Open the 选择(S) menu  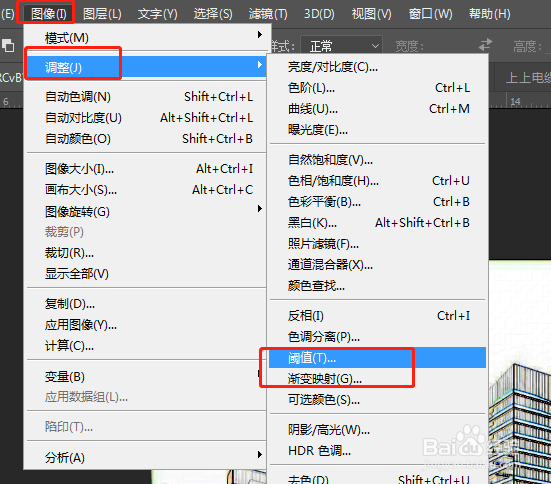213,14
